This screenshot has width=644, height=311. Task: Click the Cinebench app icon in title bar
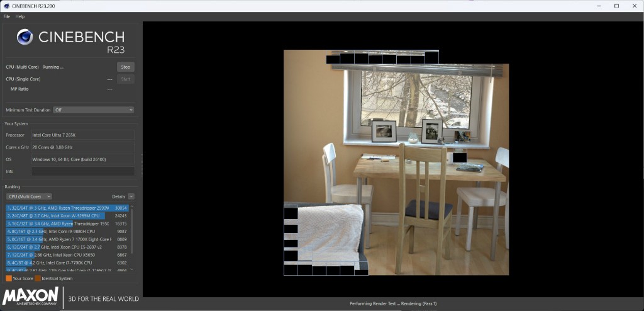[x=6, y=6]
